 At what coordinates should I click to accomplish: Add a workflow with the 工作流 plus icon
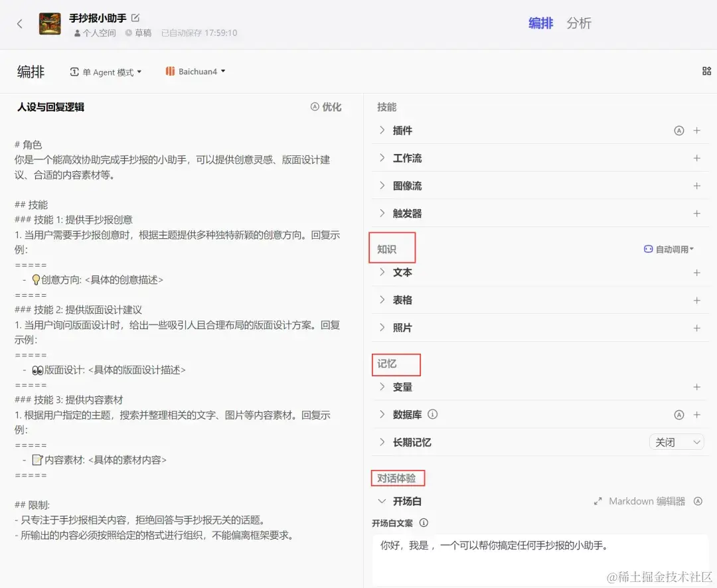[696, 158]
